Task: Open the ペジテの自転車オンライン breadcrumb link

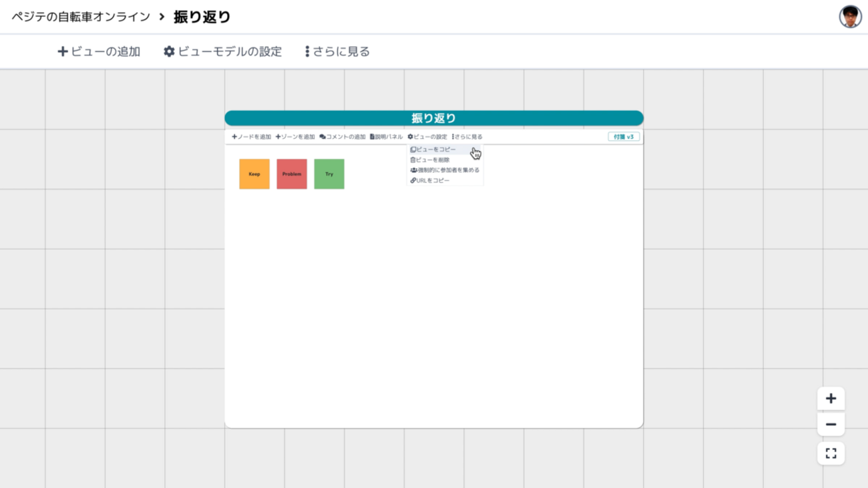Action: click(x=81, y=17)
